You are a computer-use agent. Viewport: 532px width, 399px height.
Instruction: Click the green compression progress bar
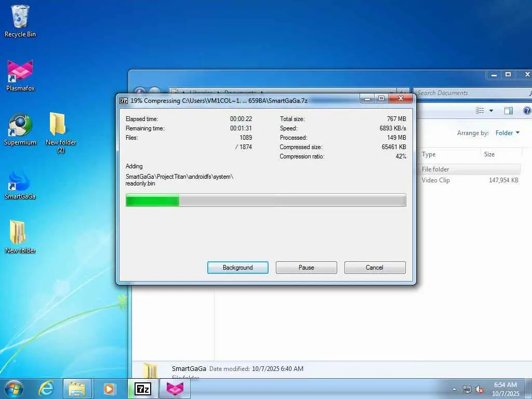point(265,200)
